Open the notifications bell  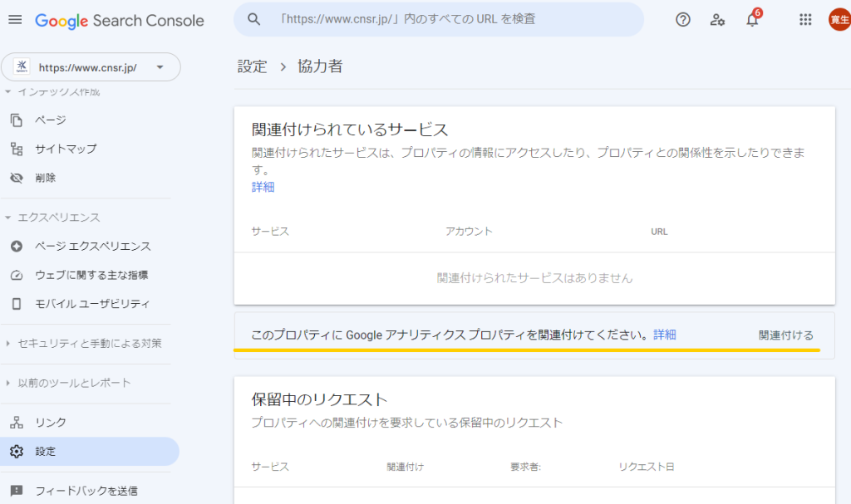pyautogui.click(x=752, y=20)
